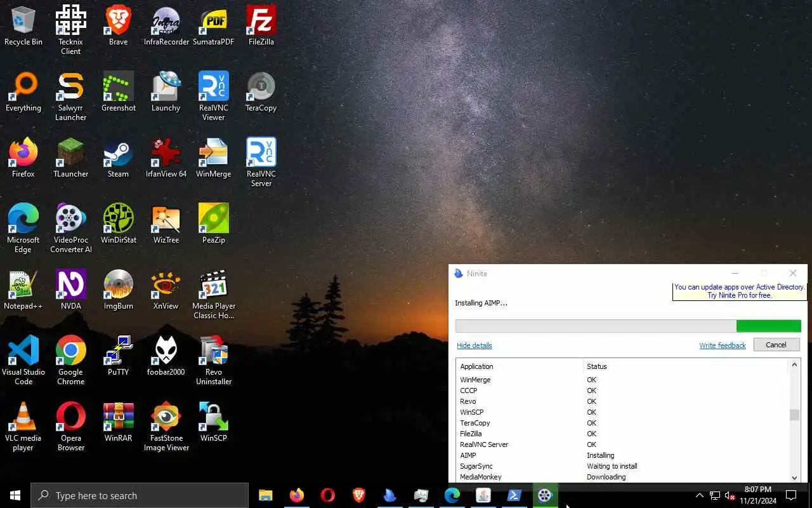Select the TLauncher desktop icon
Viewport: 812px width, 508px height.
click(70, 159)
